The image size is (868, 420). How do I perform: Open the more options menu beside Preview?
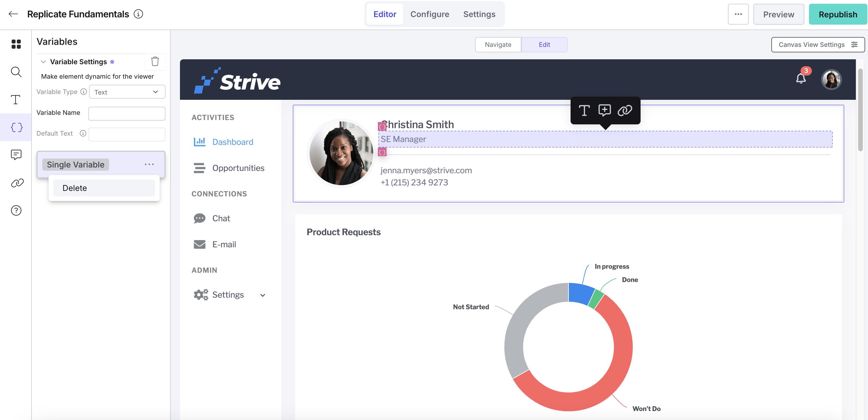click(x=738, y=14)
